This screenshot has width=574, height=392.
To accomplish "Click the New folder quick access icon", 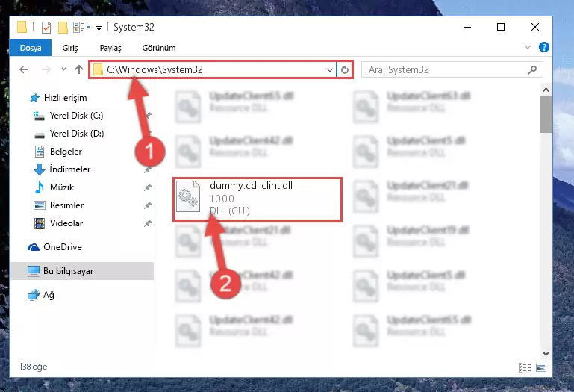I will pyautogui.click(x=63, y=28).
